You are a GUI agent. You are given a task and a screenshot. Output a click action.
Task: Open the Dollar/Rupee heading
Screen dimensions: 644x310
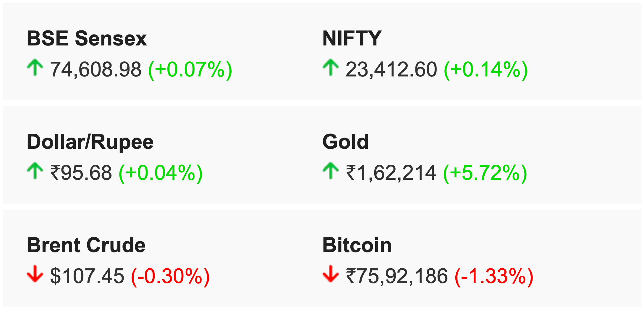click(x=90, y=142)
